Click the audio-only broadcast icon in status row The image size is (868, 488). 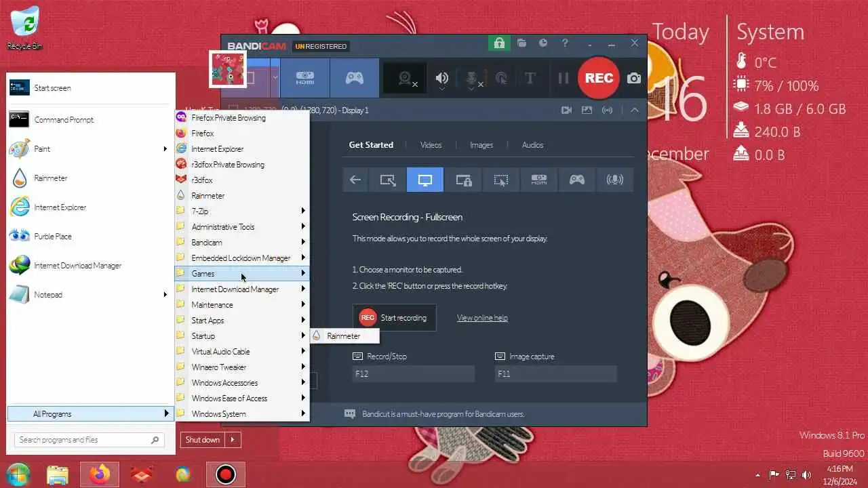[608, 110]
